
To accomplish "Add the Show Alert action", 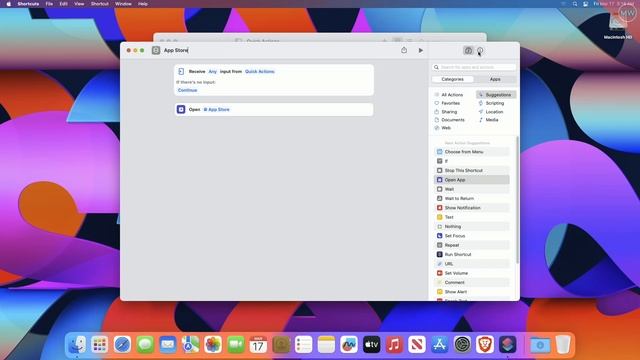I will (x=471, y=292).
